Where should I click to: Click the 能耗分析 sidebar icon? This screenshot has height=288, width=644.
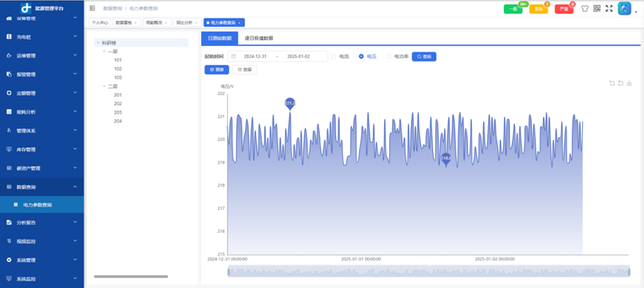(x=9, y=112)
